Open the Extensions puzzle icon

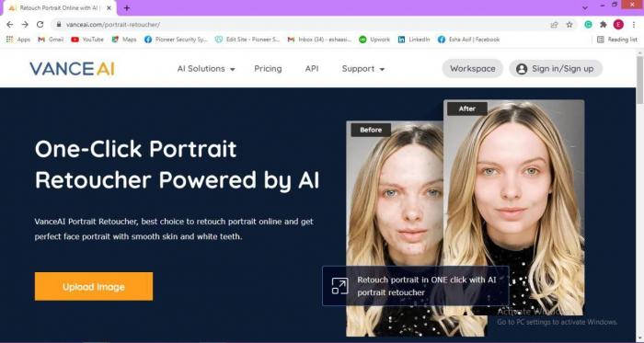(x=604, y=25)
